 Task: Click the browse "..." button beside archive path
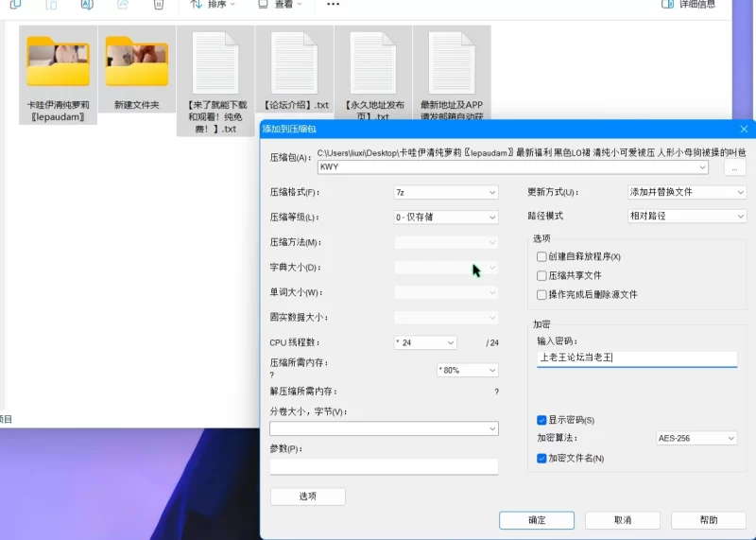pos(734,167)
